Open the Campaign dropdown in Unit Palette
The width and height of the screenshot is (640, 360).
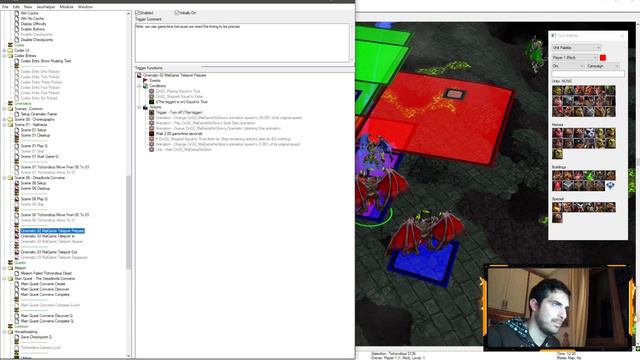(x=603, y=66)
